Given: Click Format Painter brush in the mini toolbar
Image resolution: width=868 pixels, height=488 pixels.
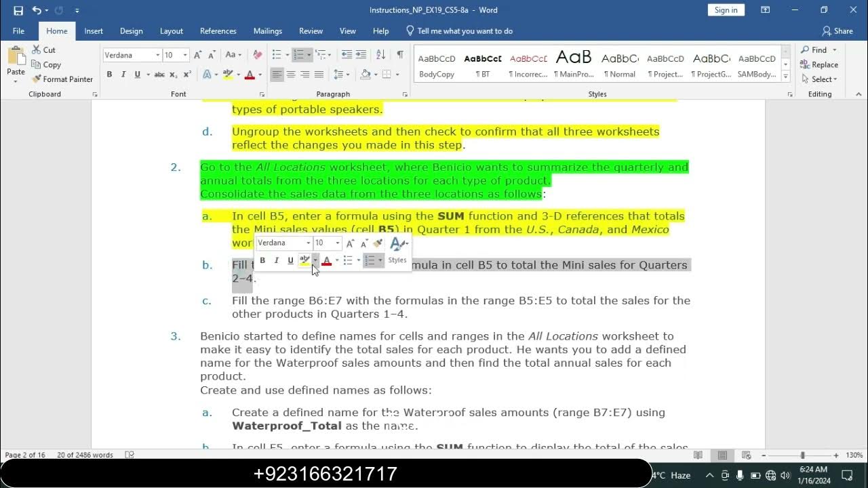Looking at the screenshot, I should tap(378, 243).
